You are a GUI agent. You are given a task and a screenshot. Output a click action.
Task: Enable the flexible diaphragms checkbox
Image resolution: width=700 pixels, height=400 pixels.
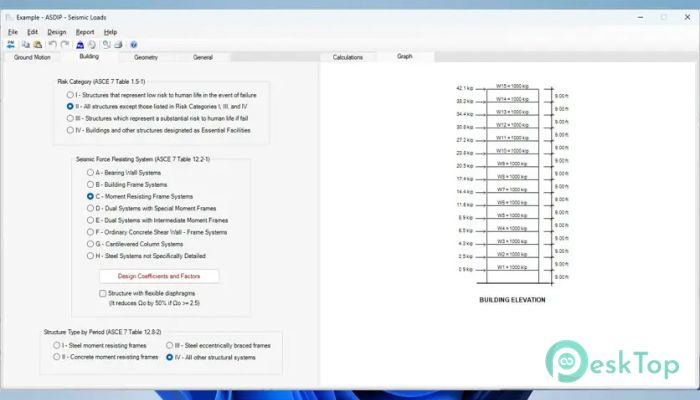tap(103, 293)
